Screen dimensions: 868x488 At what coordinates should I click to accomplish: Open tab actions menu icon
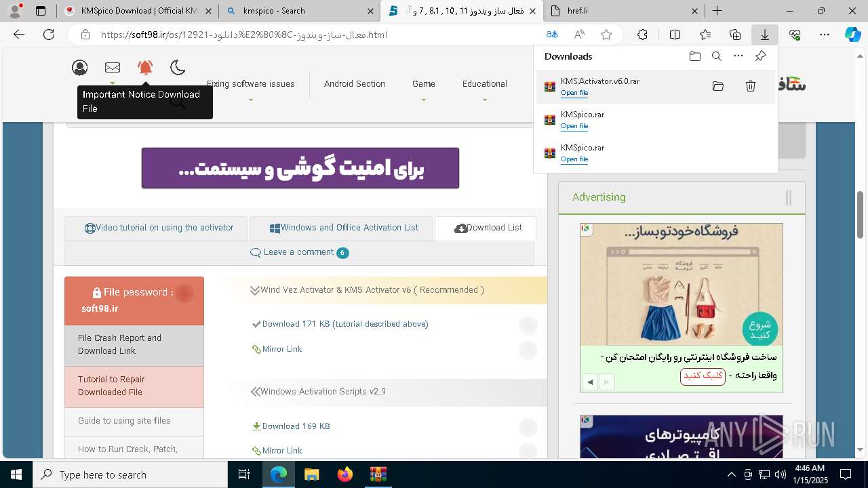pos(41,11)
